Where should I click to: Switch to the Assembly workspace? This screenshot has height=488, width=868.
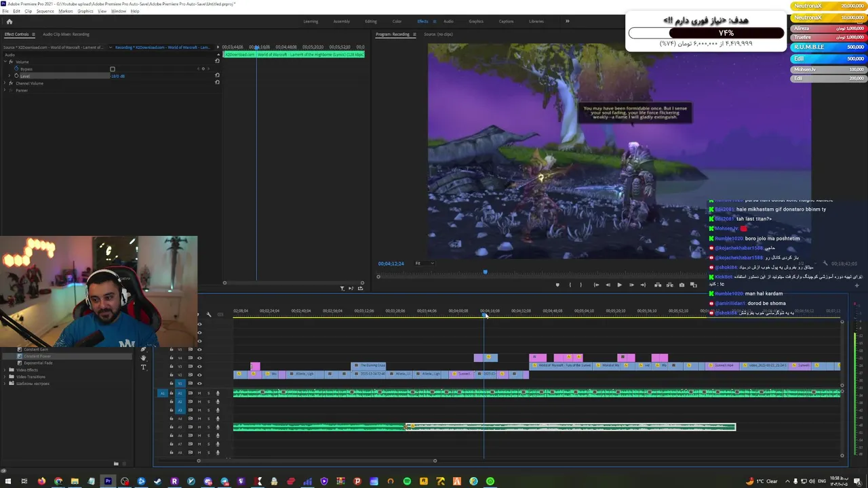click(x=342, y=21)
